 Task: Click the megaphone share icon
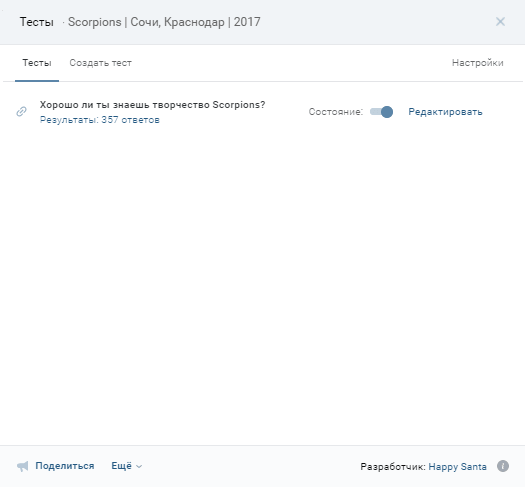(x=22, y=466)
